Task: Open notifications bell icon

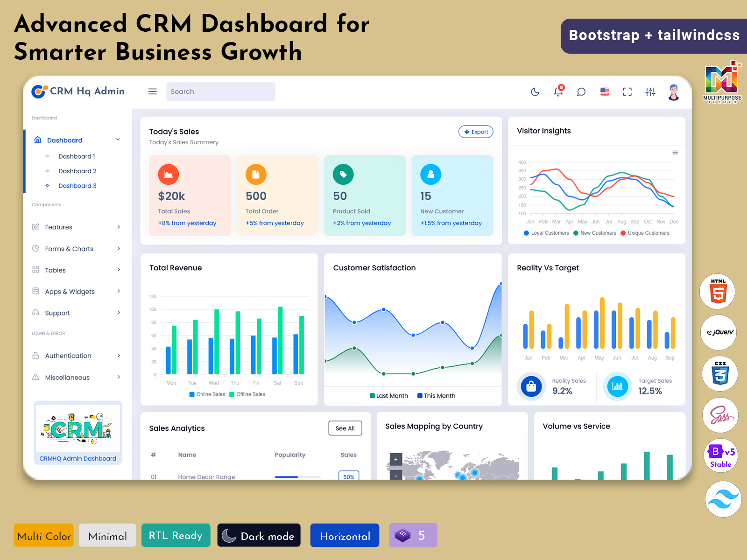Action: click(558, 91)
